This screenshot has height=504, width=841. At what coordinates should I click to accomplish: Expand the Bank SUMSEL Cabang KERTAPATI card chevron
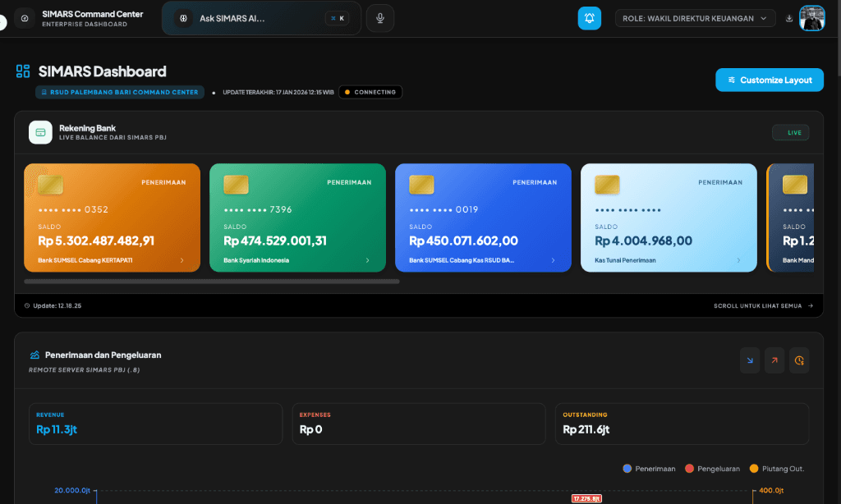coord(182,260)
